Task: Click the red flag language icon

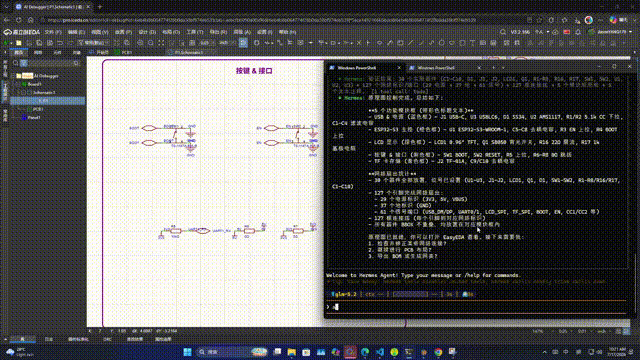Action: click(567, 32)
